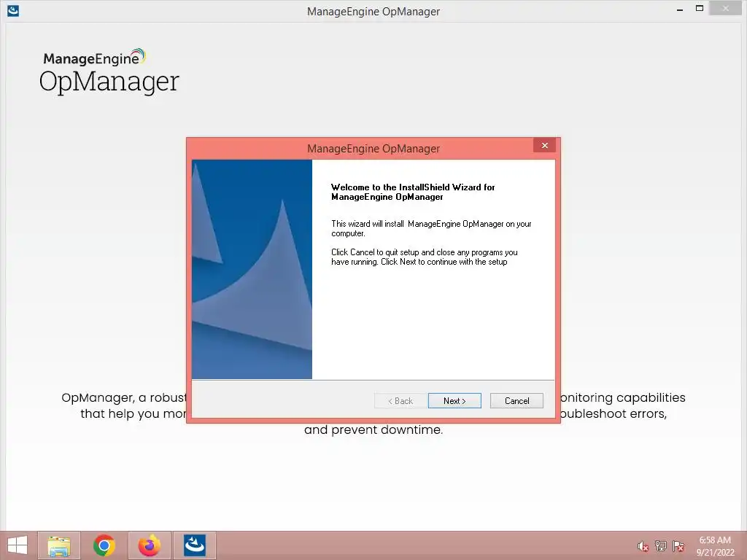Open File Explorer from the taskbar
Image resolution: width=747 pixels, height=560 pixels.
pos(59,545)
